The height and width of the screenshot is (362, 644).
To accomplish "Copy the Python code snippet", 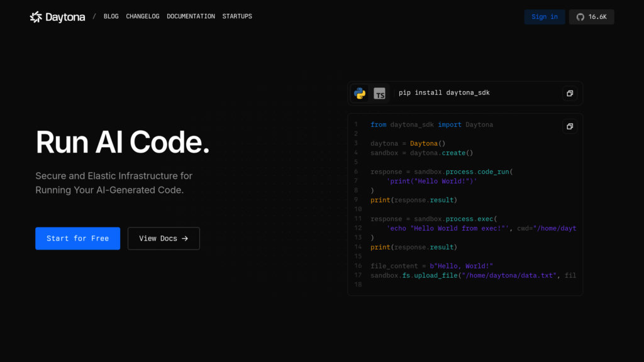I will (569, 126).
